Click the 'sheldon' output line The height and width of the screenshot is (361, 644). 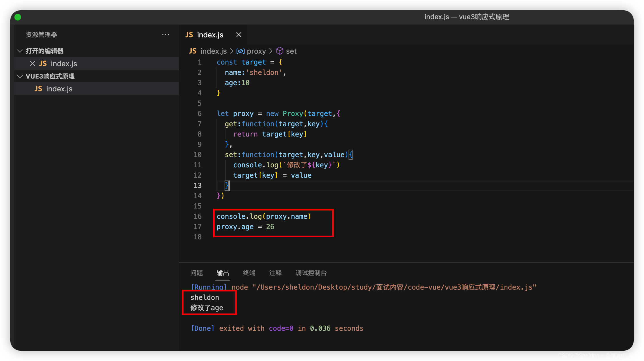coord(205,298)
